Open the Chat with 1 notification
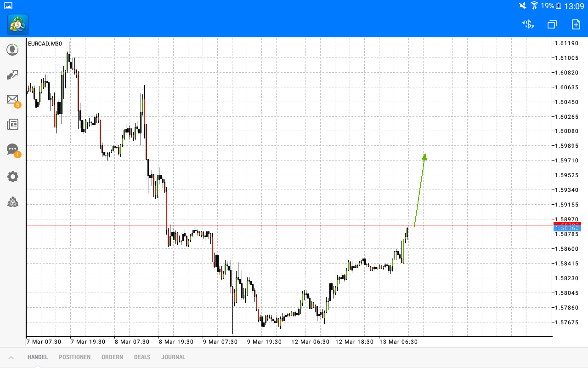588x368 pixels. (12, 149)
